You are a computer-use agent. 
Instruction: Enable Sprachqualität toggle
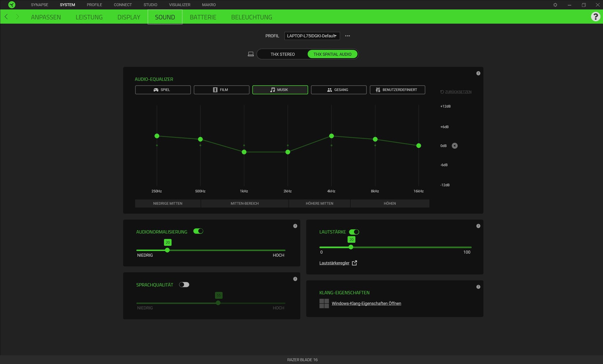184,285
